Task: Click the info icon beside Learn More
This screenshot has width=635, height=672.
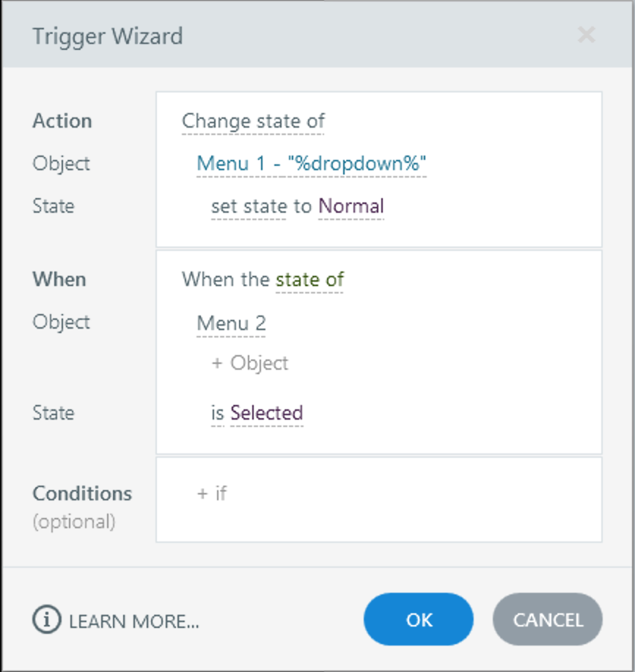Action: (x=45, y=620)
